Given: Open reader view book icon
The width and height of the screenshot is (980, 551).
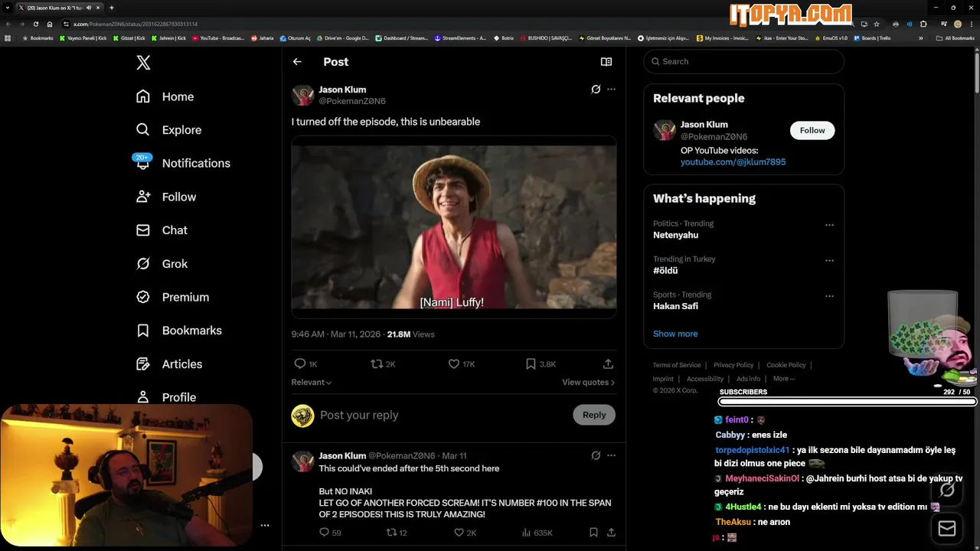Looking at the screenshot, I should click(x=606, y=62).
